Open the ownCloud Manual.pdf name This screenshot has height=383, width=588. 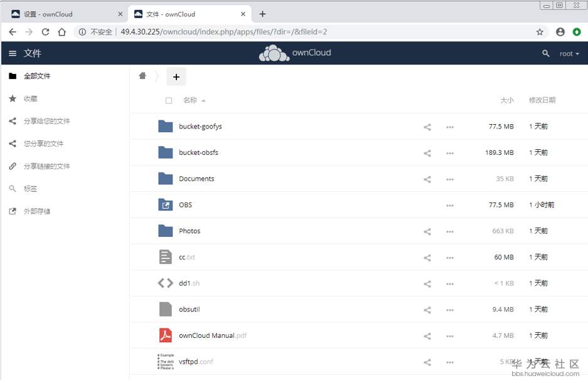click(x=213, y=335)
